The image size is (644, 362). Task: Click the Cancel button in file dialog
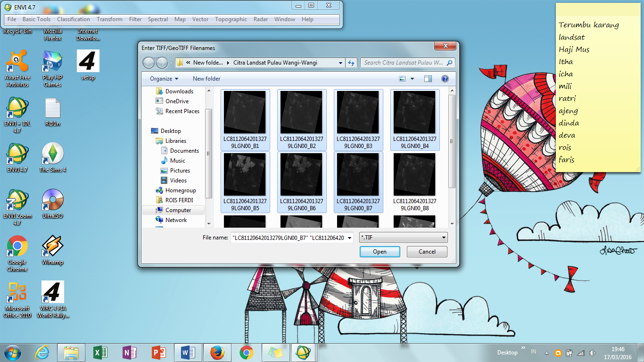point(427,252)
